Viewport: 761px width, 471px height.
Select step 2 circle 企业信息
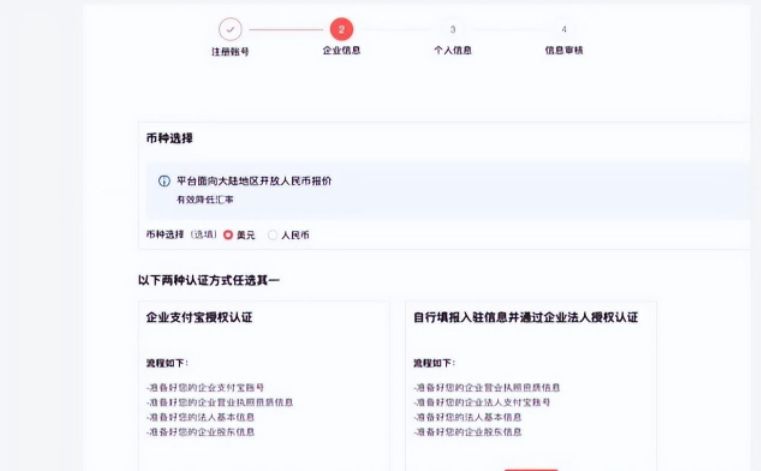[341, 29]
